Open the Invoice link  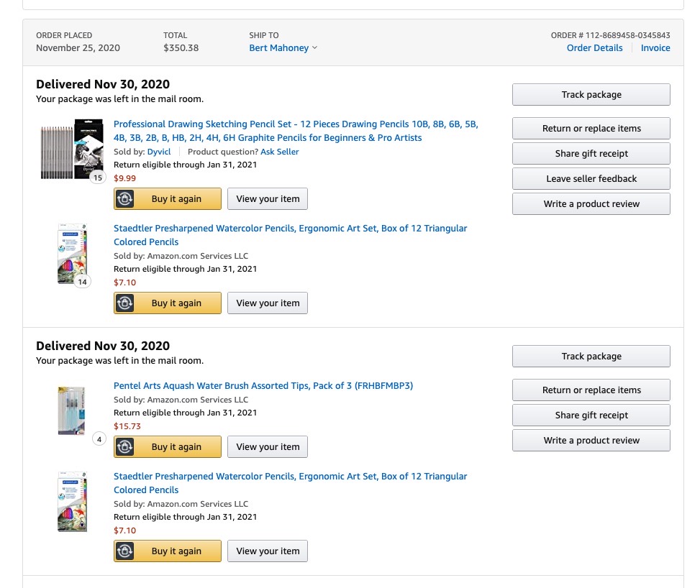[x=655, y=47]
